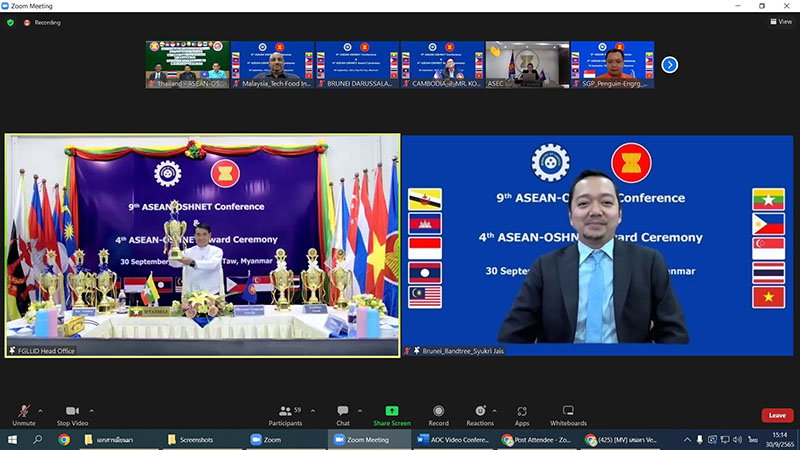The height and width of the screenshot is (450, 800).
Task: Expand the arrow beside Participants
Action: click(x=311, y=409)
